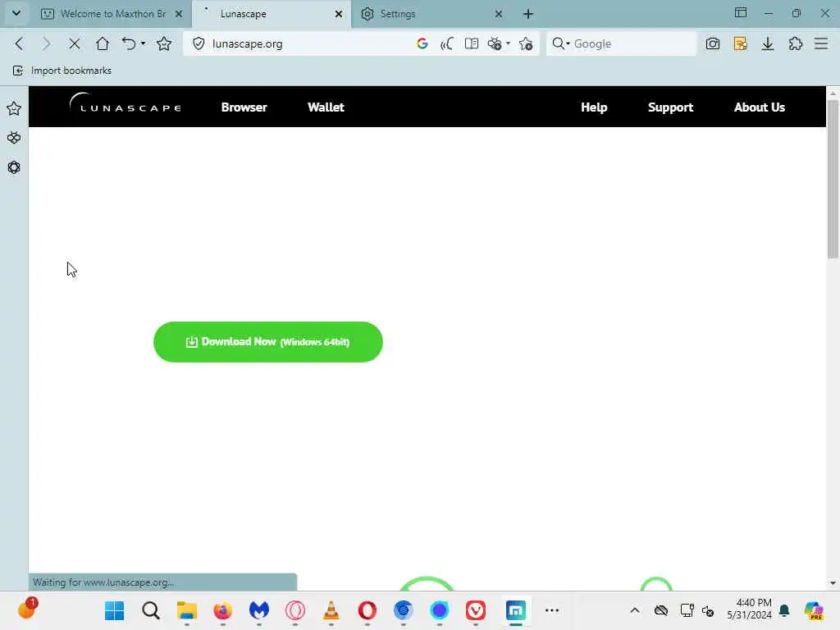Open Windows Start menu
Viewport: 840px width, 630px height.
(114, 610)
